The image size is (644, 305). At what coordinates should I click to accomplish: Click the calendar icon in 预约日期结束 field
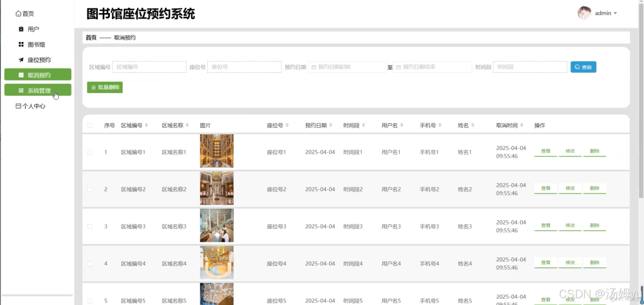(398, 67)
